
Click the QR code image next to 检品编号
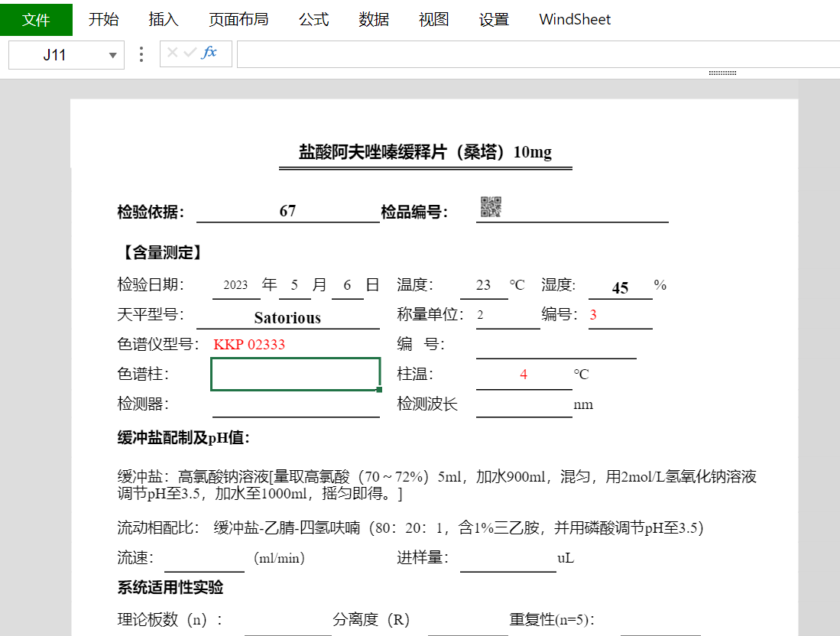(491, 206)
